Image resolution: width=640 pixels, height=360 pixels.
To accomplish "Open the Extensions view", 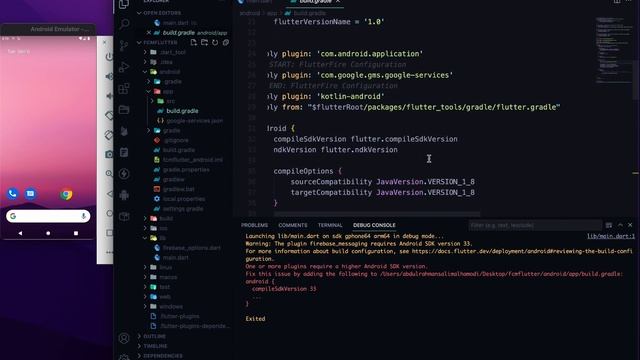I will coord(124,88).
